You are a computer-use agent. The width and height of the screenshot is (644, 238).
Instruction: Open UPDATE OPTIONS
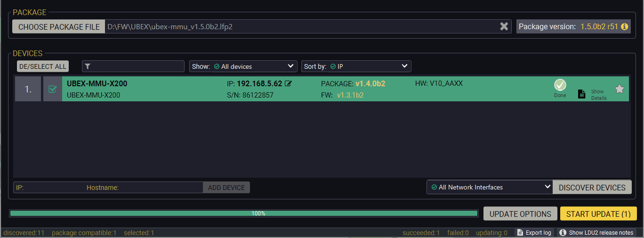click(x=520, y=214)
